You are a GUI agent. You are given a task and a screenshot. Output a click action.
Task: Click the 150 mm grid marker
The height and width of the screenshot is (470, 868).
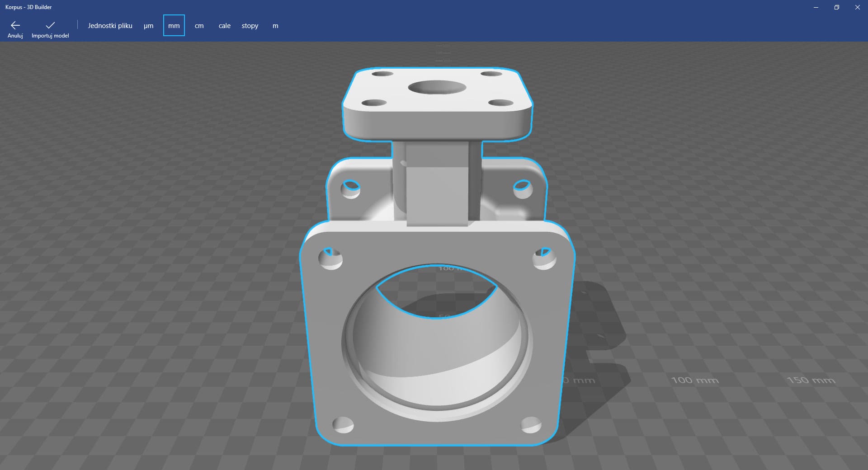pos(811,381)
